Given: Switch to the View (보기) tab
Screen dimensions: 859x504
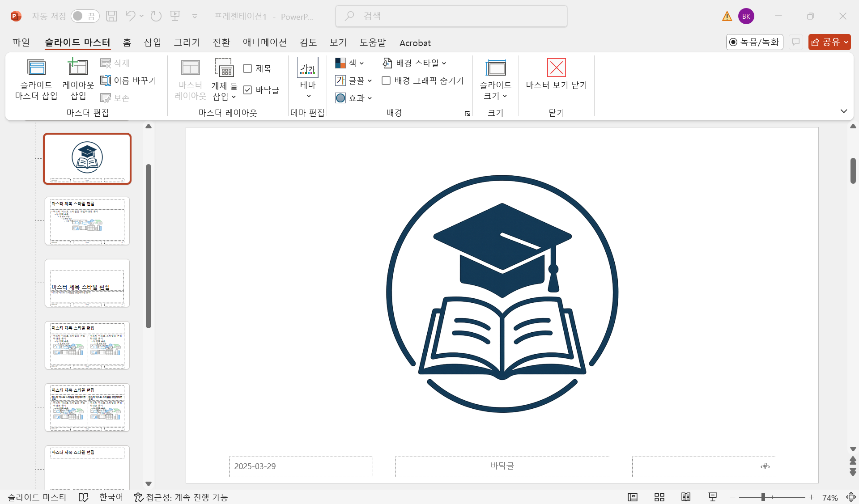Looking at the screenshot, I should coord(338,42).
